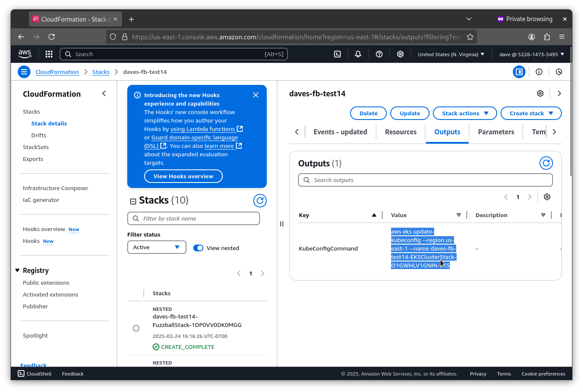Click the AWS top search box
583x392 pixels.
point(174,54)
